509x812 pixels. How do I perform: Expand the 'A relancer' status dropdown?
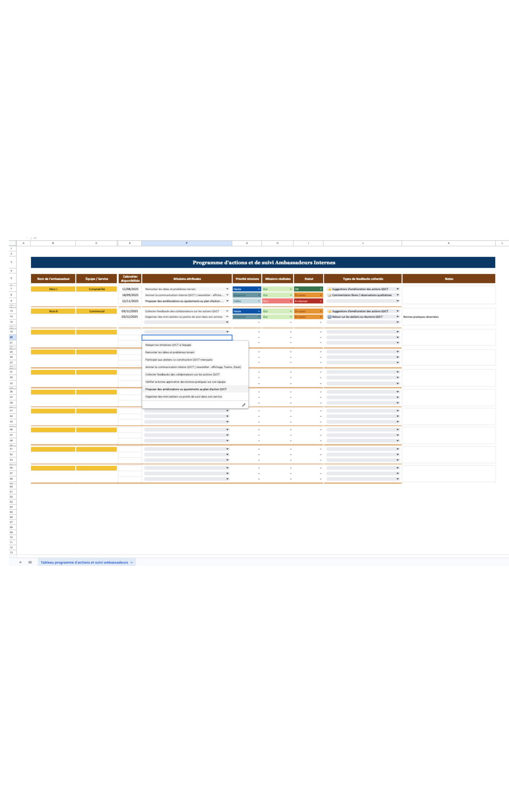[321, 301]
